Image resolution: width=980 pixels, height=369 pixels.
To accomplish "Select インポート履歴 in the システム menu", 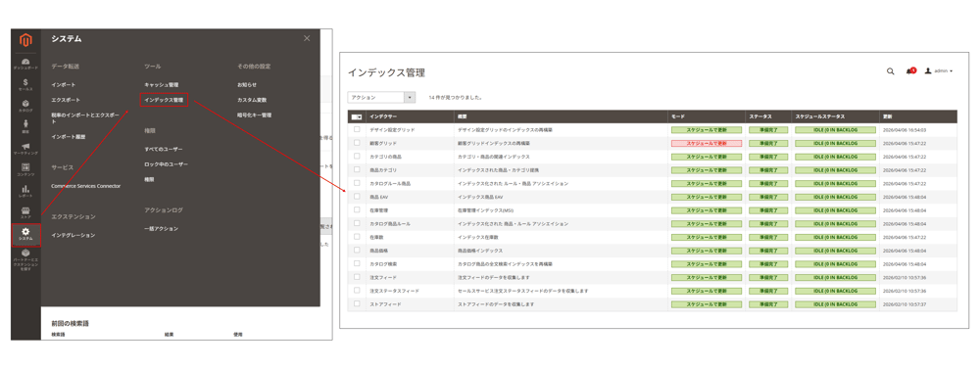I will pos(69,137).
